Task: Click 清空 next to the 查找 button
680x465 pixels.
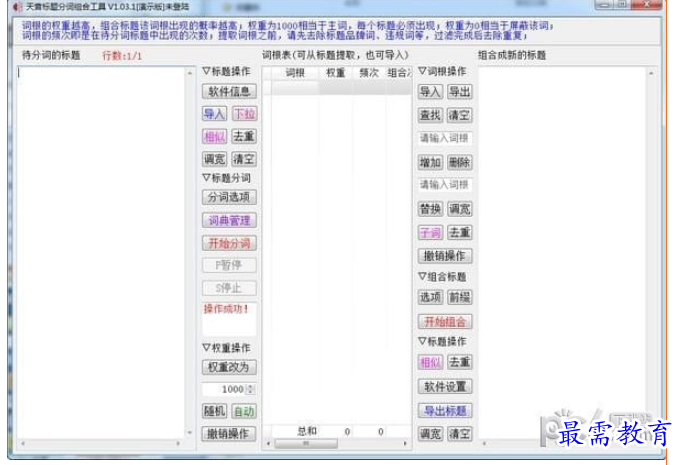Action: (x=460, y=115)
